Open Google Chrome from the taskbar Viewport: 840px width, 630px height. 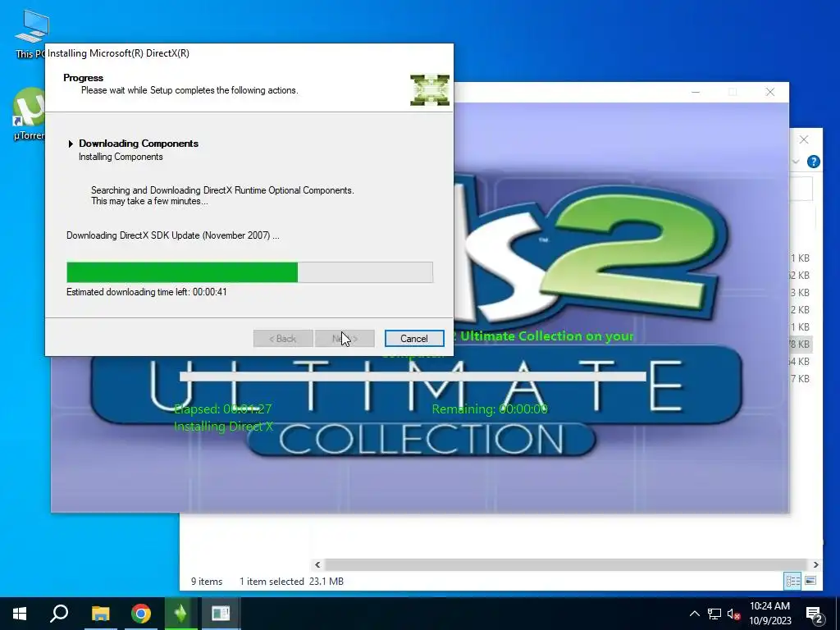pyautogui.click(x=141, y=614)
